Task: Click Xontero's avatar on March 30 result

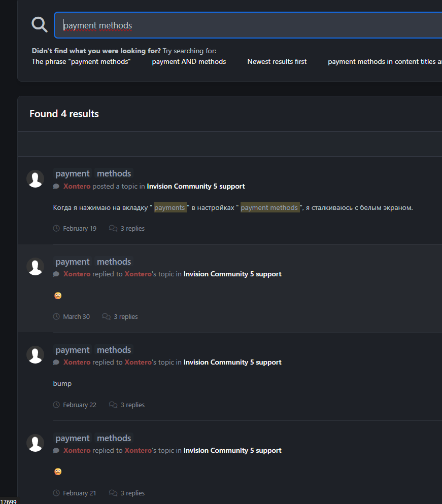Action: point(35,267)
